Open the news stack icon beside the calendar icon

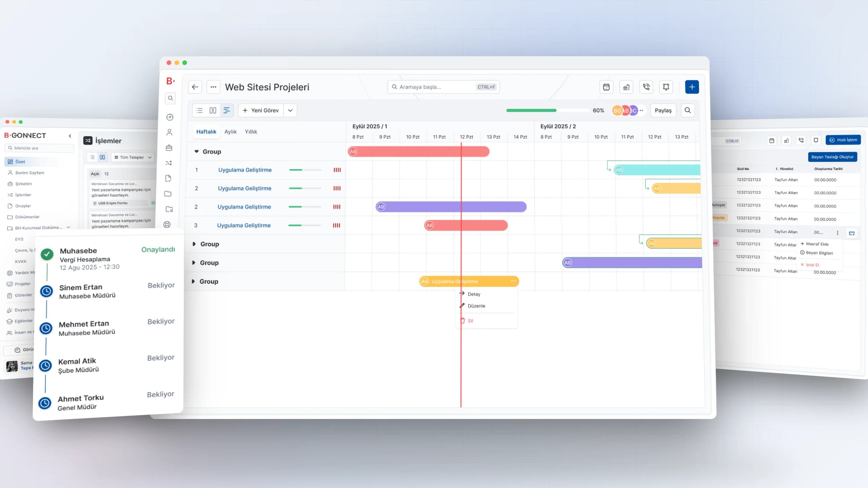626,87
